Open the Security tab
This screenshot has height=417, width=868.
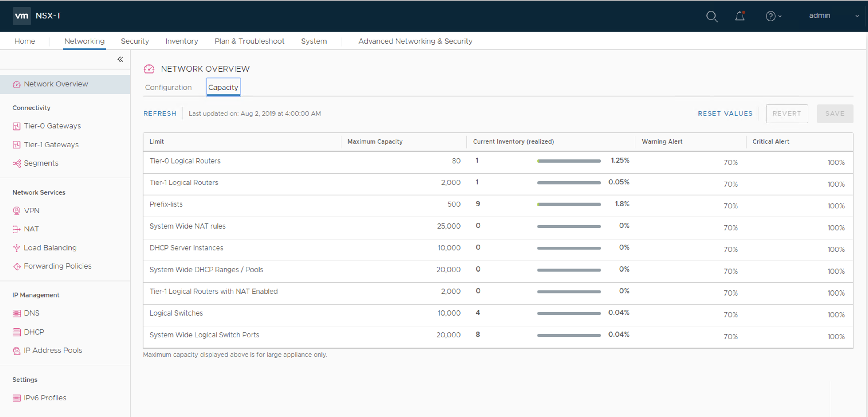pos(135,41)
